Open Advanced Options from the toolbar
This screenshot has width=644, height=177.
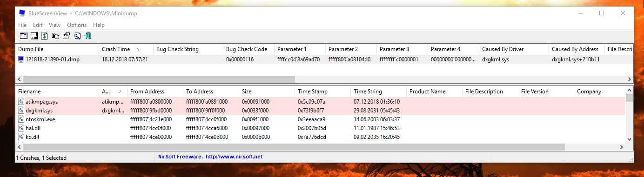coord(23,36)
